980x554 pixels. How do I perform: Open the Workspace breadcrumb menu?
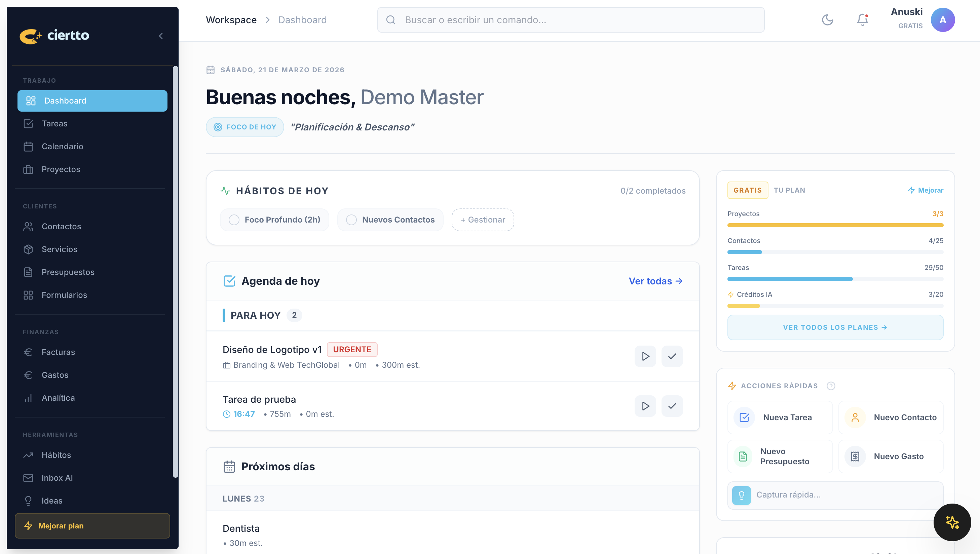coord(231,20)
